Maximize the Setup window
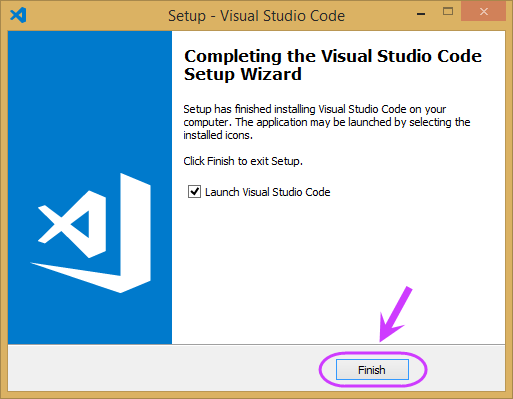Viewport: 513px width, 399px height. pyautogui.click(x=448, y=12)
